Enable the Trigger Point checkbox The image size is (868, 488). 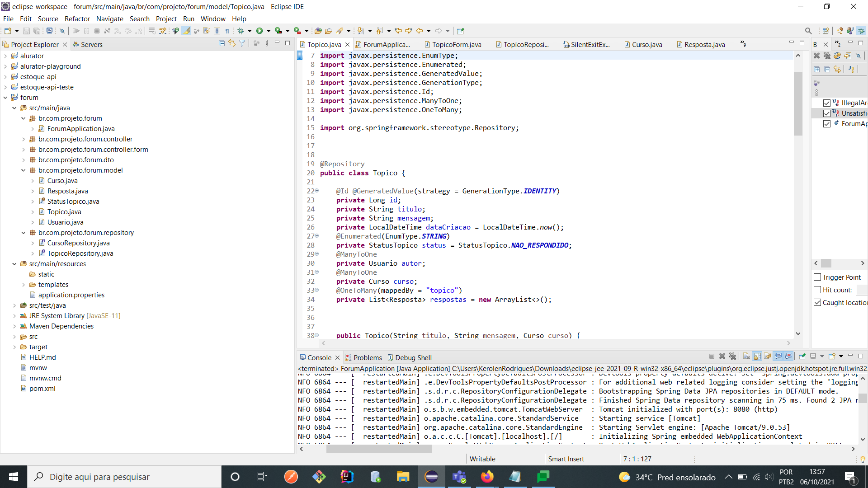click(x=817, y=277)
